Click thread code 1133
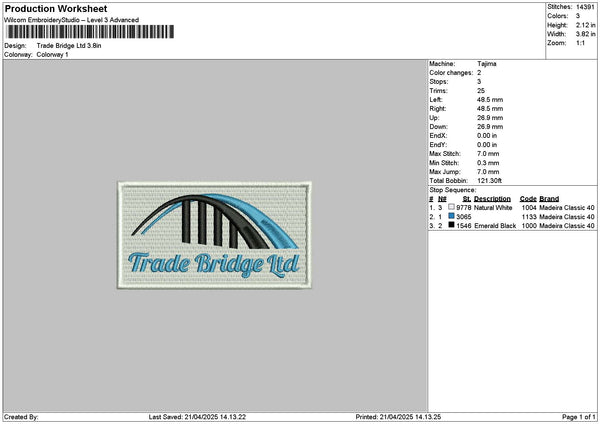Screen dimensions: 600x424 529,217
